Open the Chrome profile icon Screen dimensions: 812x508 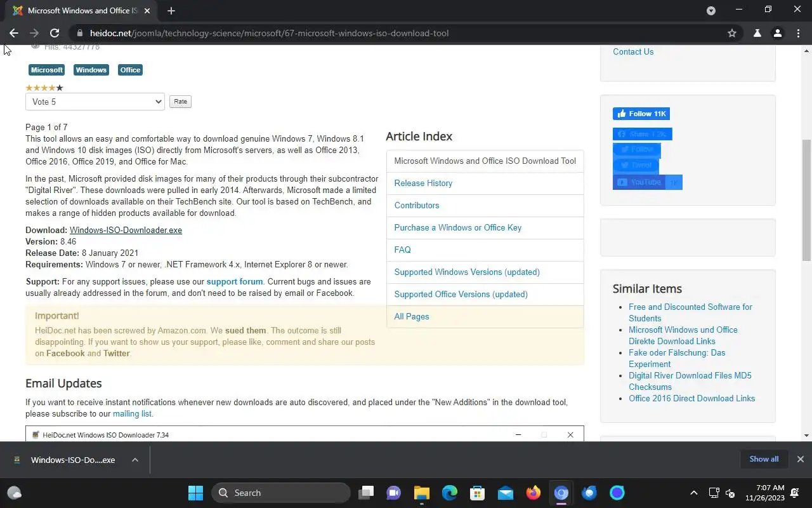777,33
